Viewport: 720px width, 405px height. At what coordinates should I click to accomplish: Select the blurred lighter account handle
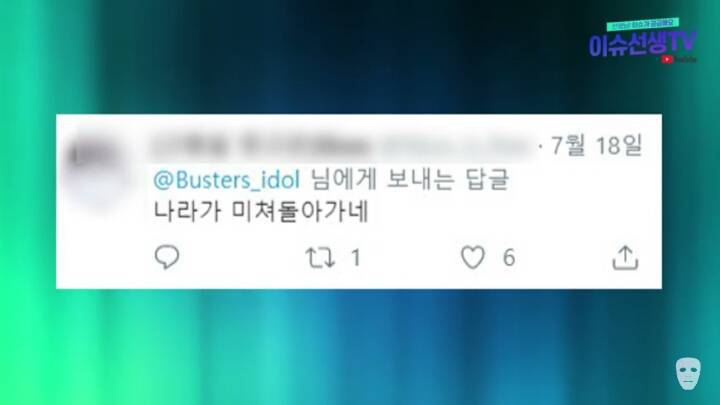[455, 146]
